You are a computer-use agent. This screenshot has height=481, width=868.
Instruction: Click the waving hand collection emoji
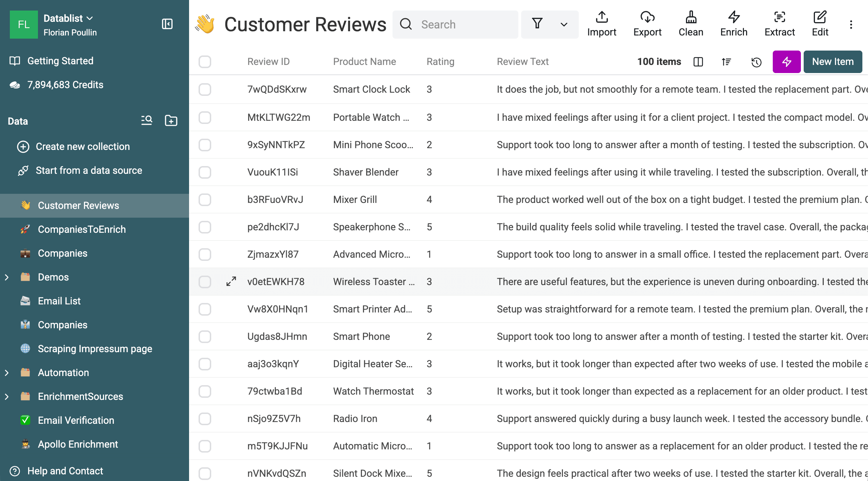[205, 24]
